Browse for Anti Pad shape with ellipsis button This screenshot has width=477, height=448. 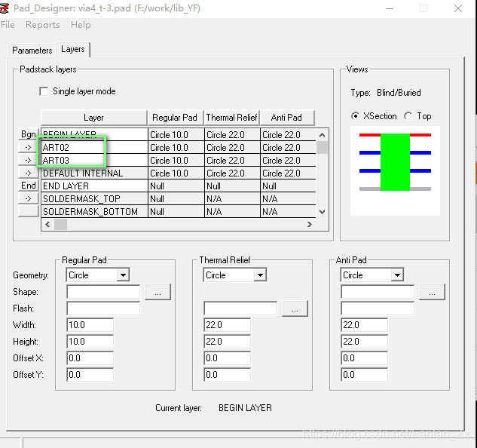click(432, 292)
